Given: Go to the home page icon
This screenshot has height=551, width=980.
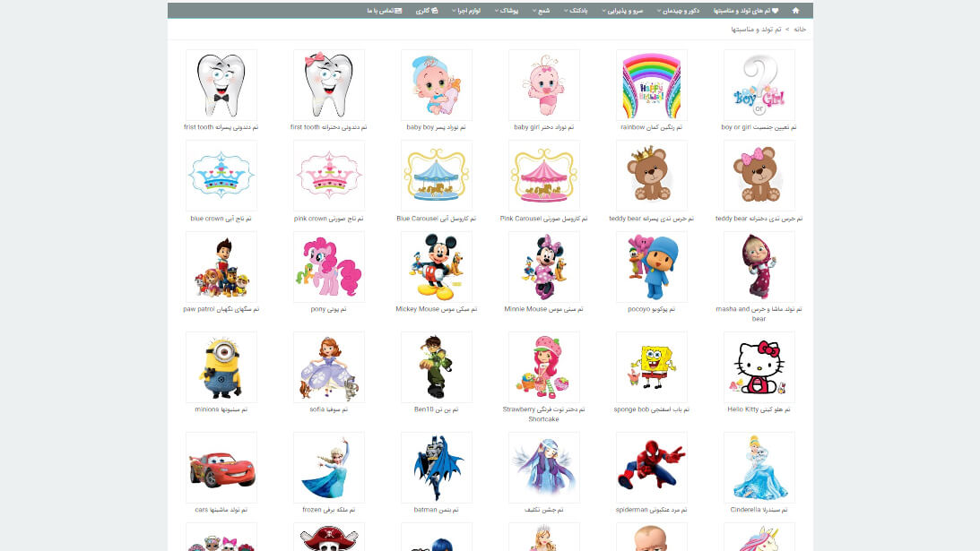Looking at the screenshot, I should coord(795,11).
